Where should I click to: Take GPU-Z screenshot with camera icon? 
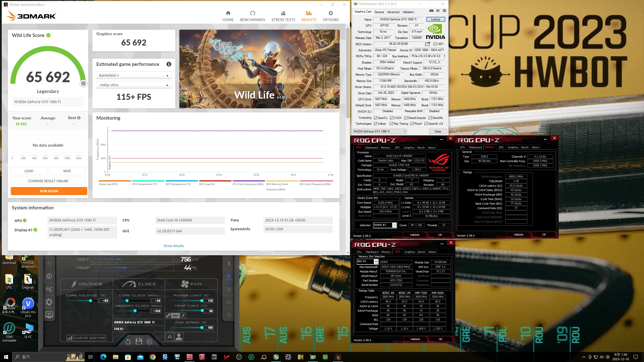[x=431, y=11]
